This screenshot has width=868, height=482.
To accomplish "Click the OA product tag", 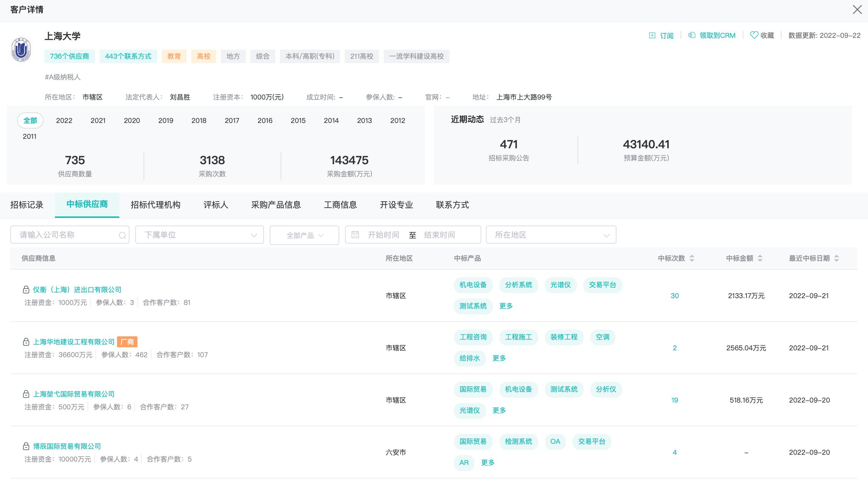I will [555, 442].
